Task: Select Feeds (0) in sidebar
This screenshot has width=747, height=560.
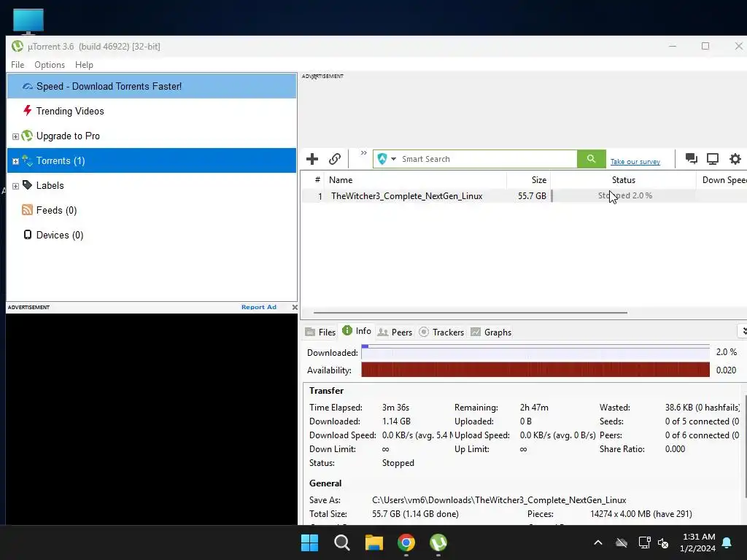Action: tap(152, 210)
